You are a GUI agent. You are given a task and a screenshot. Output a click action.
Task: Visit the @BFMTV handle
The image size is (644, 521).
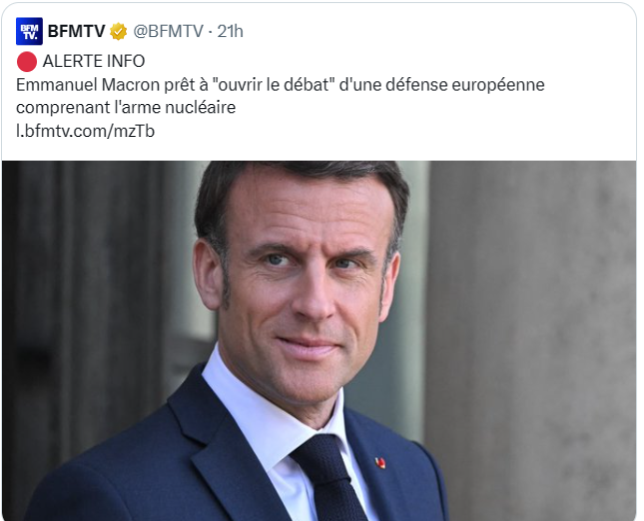[x=168, y=31]
